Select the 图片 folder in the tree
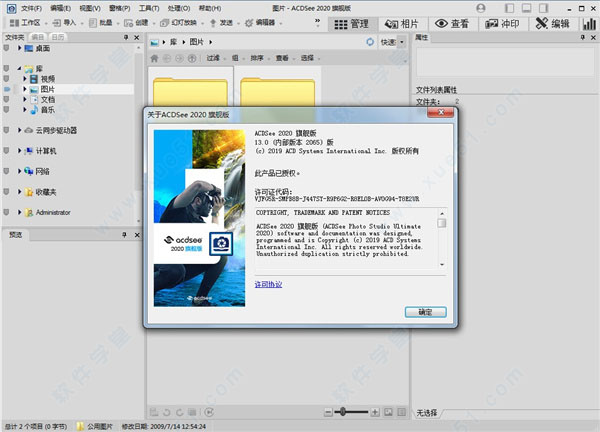Image resolution: width=600 pixels, height=432 pixels. pos(47,89)
